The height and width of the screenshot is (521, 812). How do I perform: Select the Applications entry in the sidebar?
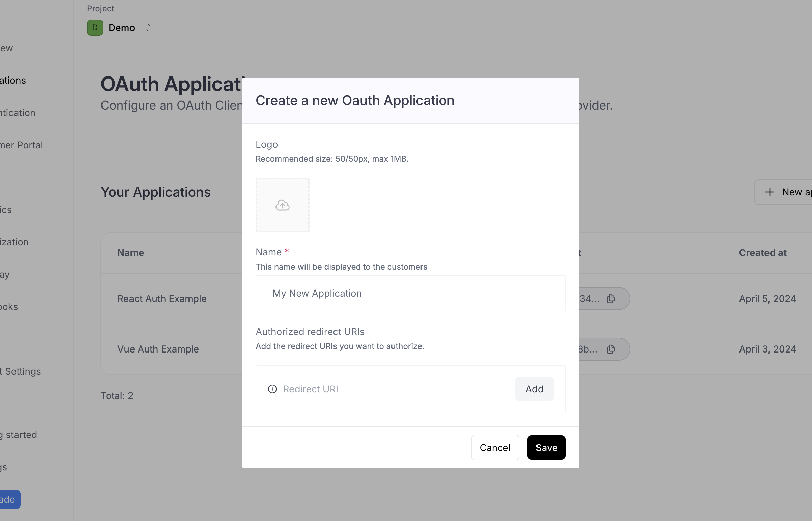(x=12, y=80)
